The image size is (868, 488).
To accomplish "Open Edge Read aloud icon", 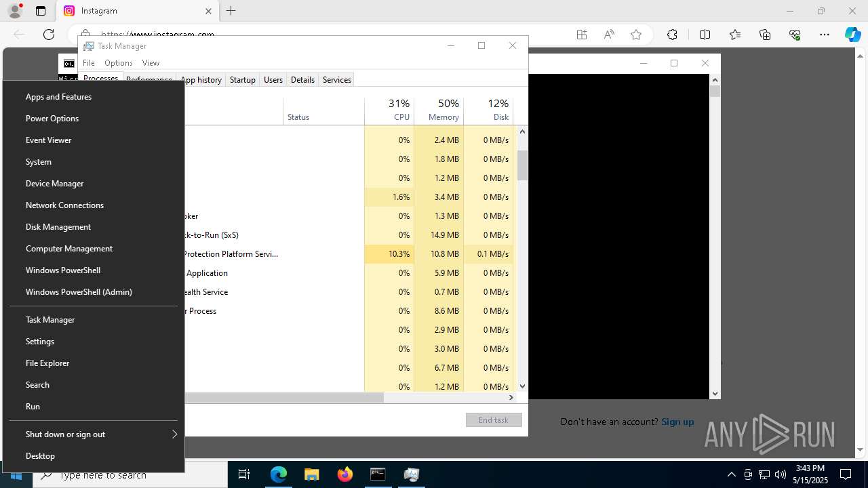I will pyautogui.click(x=609, y=35).
